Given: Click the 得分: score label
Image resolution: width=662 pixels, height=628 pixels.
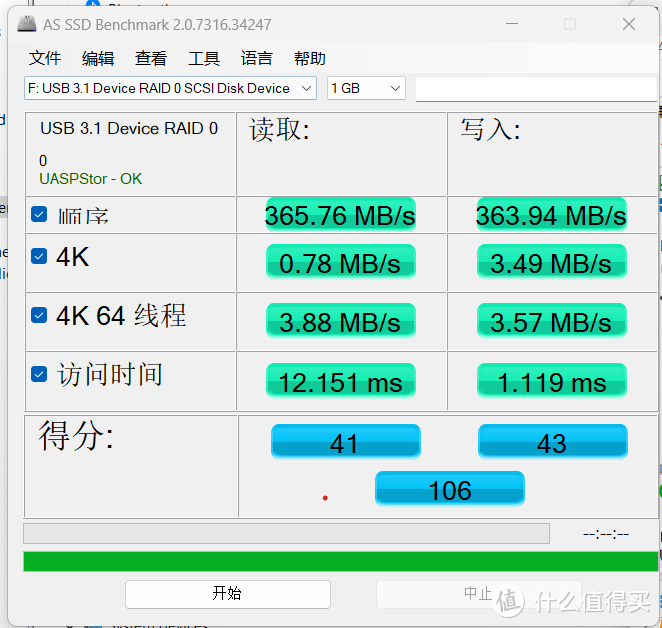Looking at the screenshot, I should (x=76, y=436).
